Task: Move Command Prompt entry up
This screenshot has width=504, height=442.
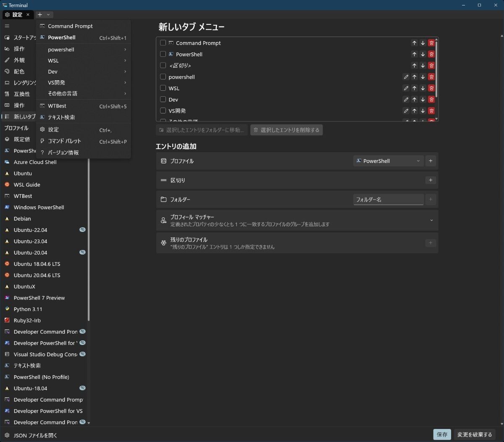Action: 414,43
